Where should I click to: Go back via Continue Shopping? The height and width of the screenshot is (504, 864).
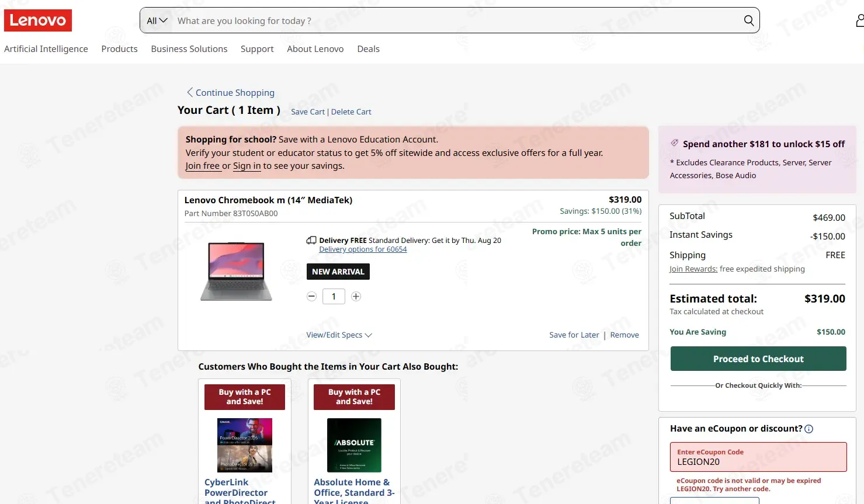tap(231, 92)
